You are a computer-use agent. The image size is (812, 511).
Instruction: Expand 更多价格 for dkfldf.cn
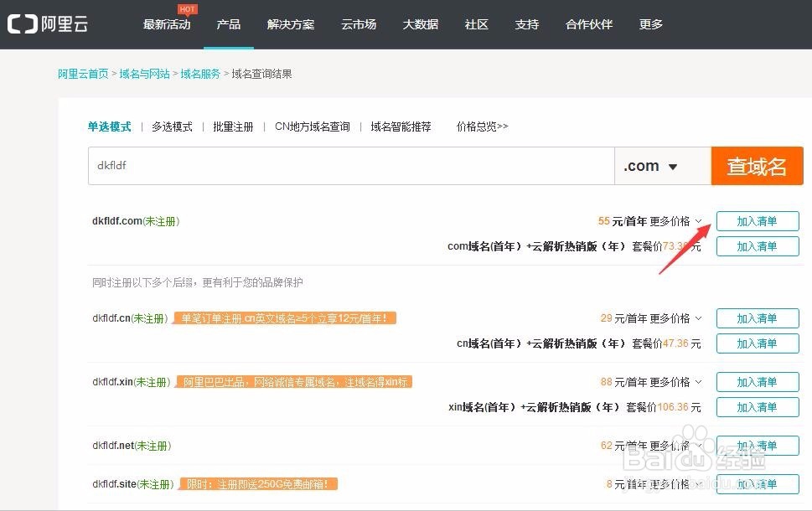(675, 317)
